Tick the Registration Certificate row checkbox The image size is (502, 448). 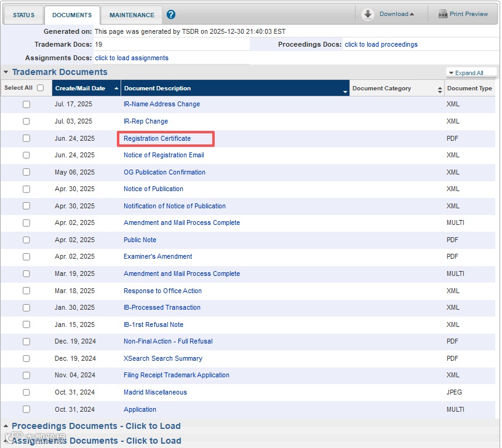[x=26, y=138]
